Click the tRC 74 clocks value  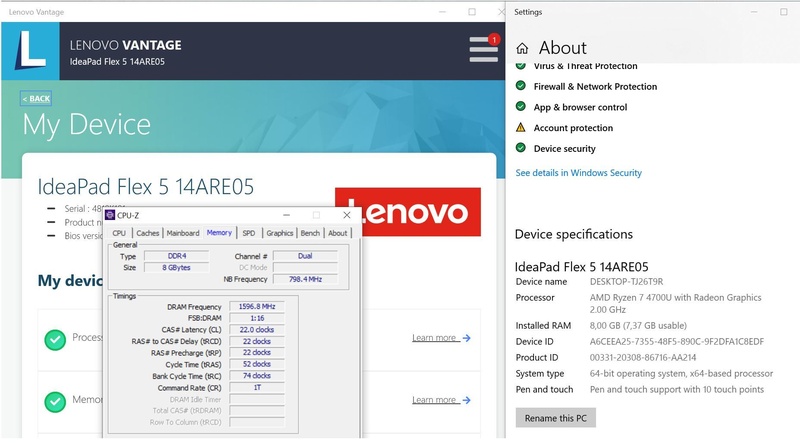tap(257, 376)
